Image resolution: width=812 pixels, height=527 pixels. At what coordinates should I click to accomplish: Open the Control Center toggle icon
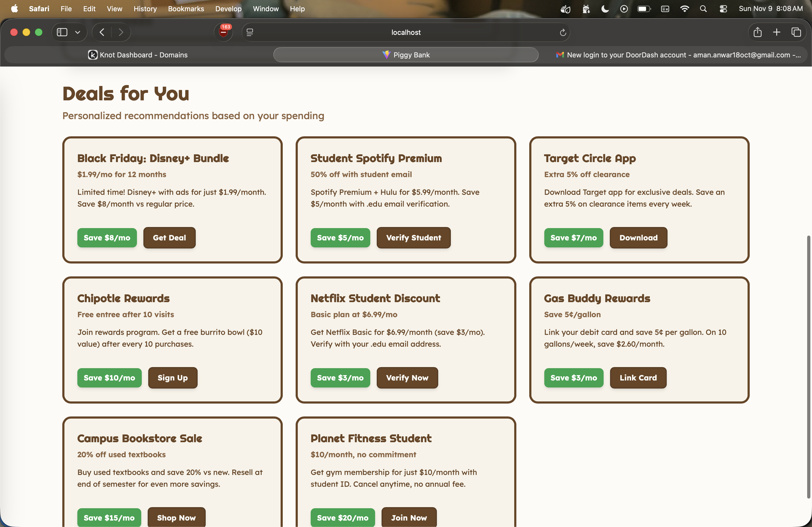[723, 9]
